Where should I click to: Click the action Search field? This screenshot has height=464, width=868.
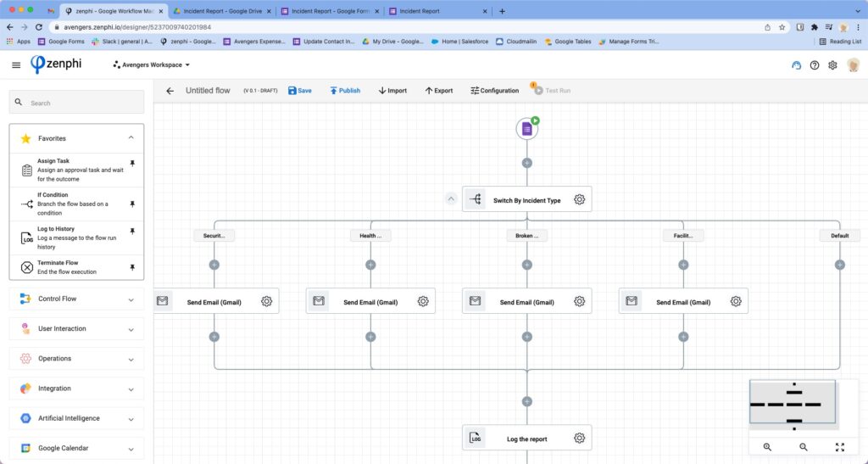[x=76, y=103]
